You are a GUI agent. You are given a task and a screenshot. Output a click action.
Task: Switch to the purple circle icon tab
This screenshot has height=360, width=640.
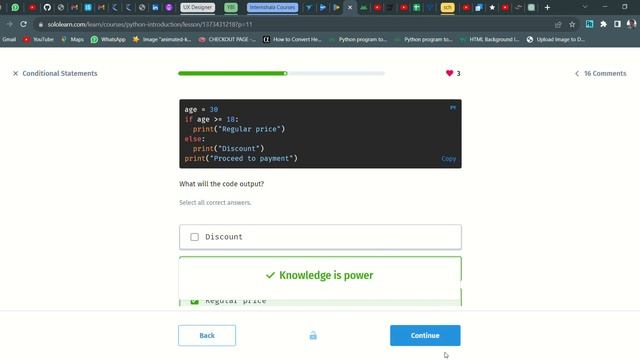pos(169,7)
